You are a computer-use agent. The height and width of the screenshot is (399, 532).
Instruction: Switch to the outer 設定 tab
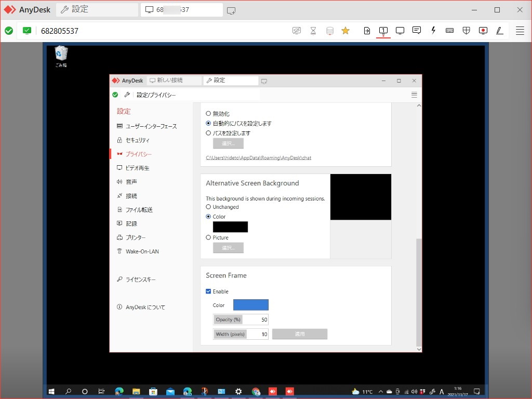(97, 9)
